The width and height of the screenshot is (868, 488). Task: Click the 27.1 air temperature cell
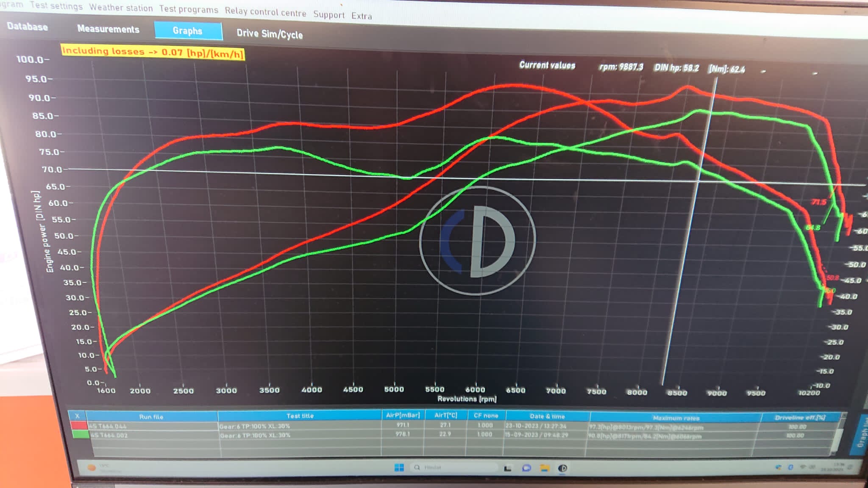coord(445,425)
